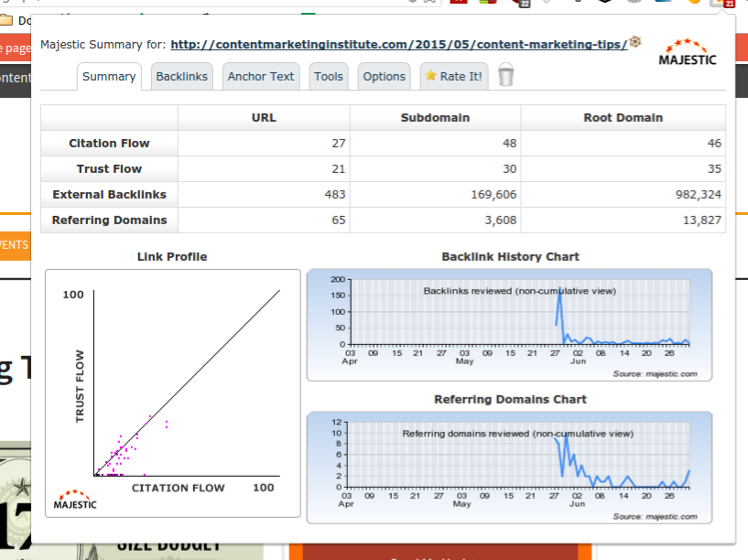Click the star icon on Rate It!

pos(431,75)
